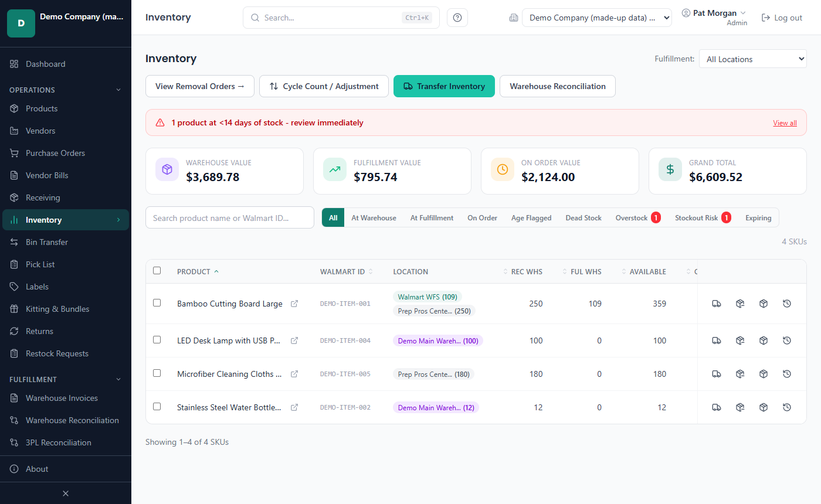Open 3PL Reconciliation in the sidebar
This screenshot has width=821, height=504.
tap(66, 442)
